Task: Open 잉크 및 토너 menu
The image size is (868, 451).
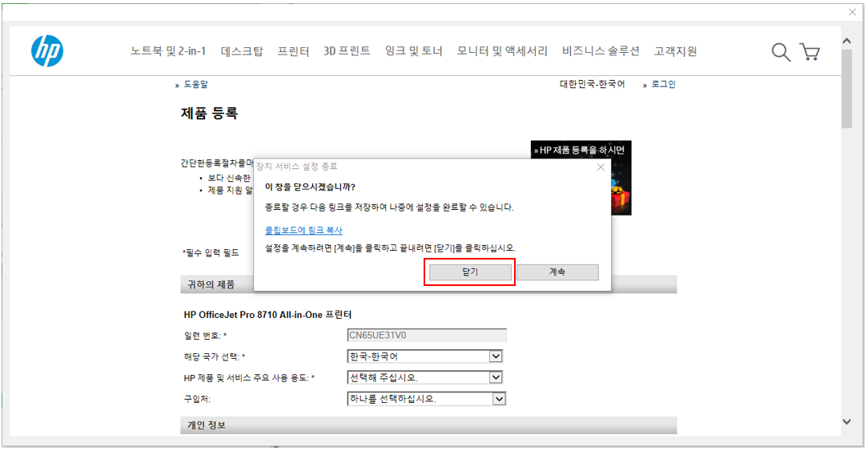Action: [413, 51]
